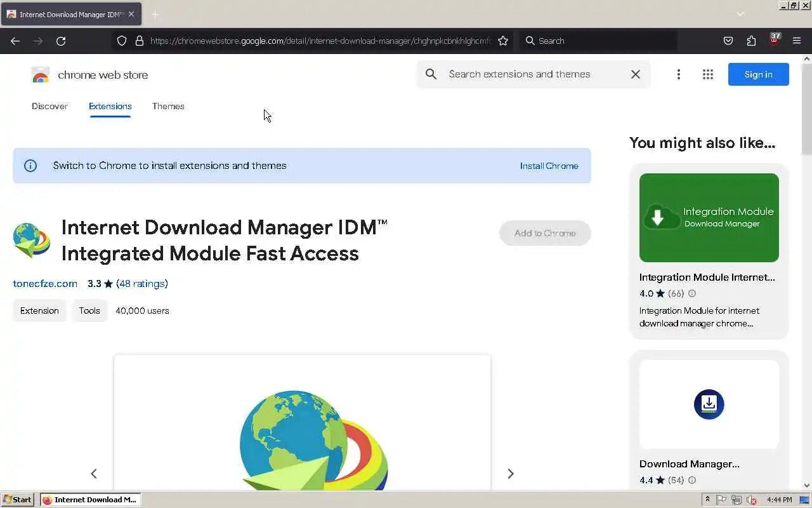Clear the store search field
Screen dimensions: 812x508
point(635,74)
